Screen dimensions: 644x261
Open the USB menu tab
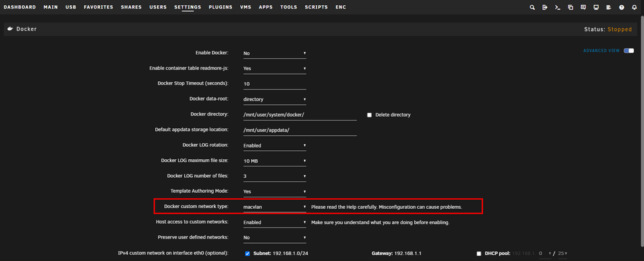[x=71, y=7]
